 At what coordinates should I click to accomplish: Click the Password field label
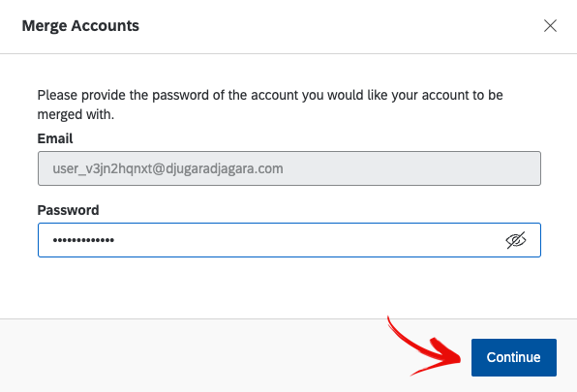(68, 210)
